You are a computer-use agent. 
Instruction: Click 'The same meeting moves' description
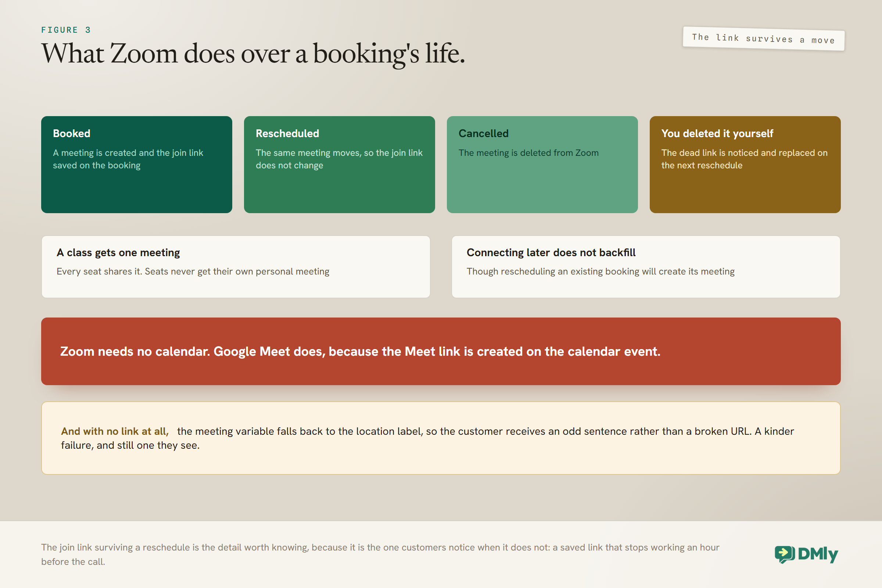tap(339, 159)
